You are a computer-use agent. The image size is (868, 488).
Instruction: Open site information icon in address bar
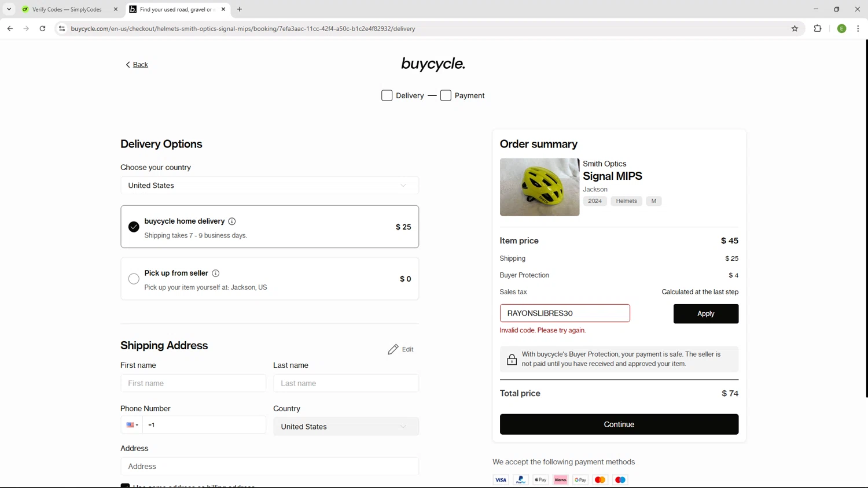tap(62, 28)
